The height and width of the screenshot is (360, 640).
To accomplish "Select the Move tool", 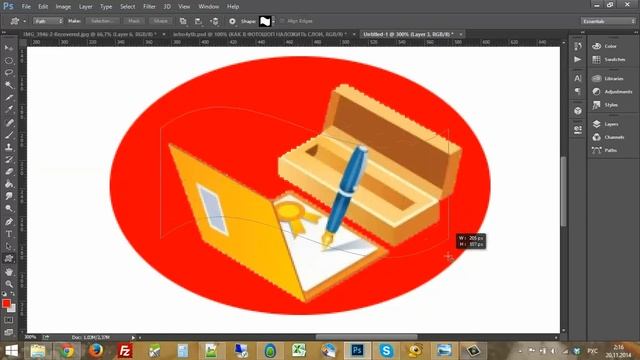I will (x=9, y=48).
